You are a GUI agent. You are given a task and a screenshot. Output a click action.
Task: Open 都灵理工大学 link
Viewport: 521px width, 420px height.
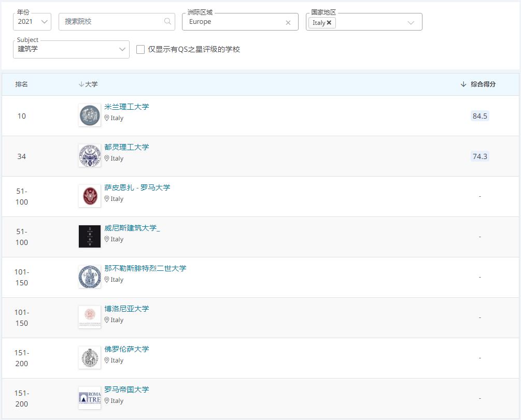[126, 147]
